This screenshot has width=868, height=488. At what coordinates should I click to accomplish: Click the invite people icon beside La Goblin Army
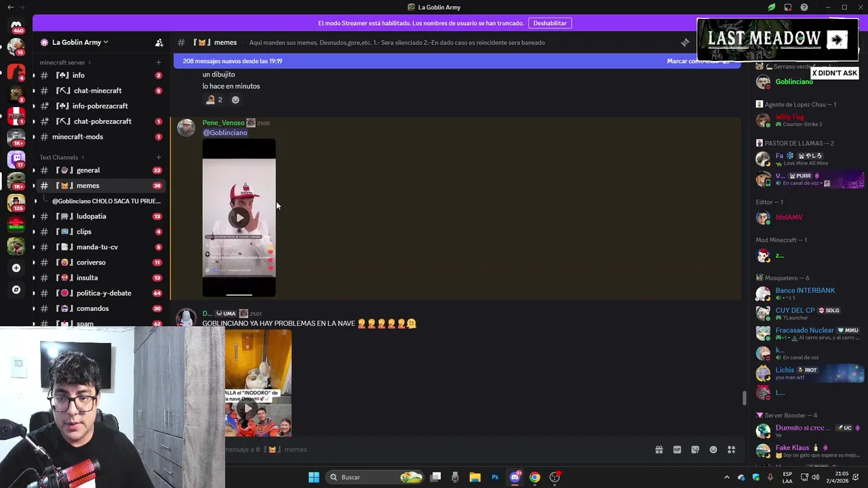pyautogui.click(x=159, y=42)
